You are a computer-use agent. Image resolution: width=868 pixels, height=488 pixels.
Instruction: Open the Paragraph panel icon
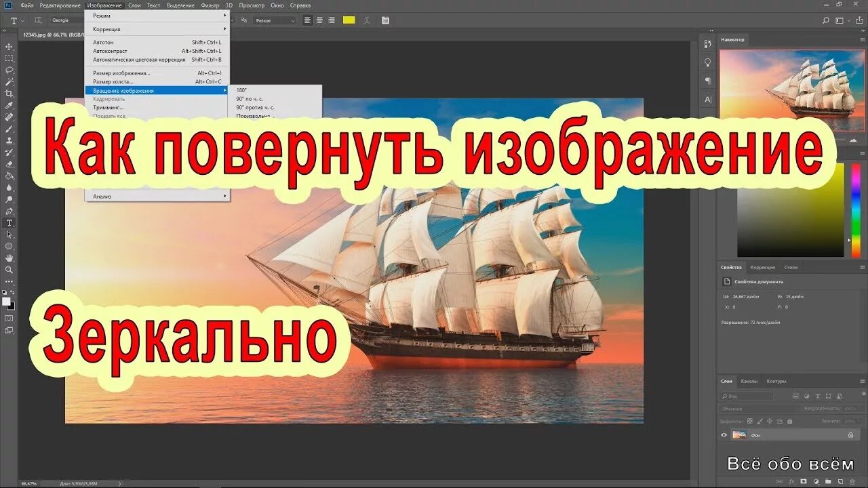click(708, 81)
